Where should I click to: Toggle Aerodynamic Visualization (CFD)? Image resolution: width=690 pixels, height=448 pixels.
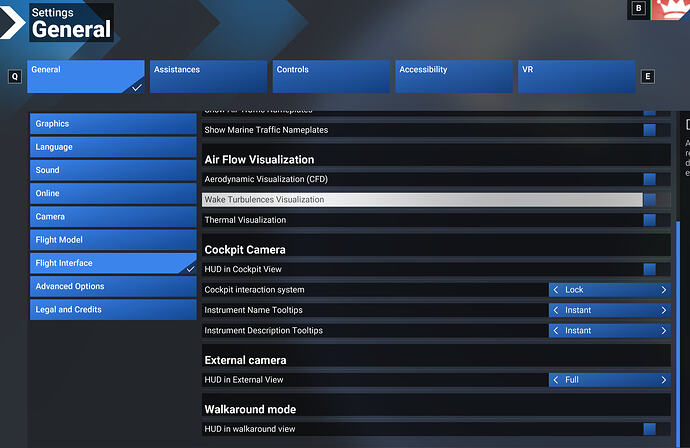650,179
